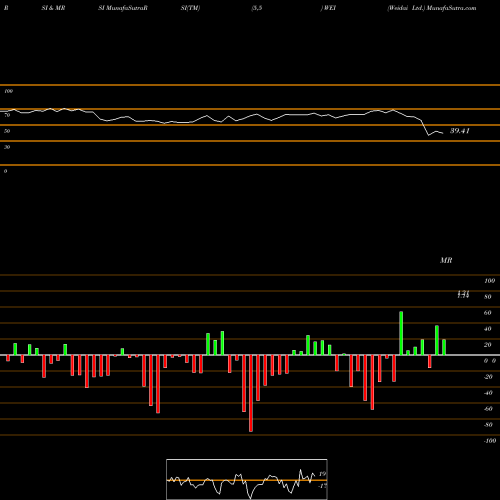Click the ") WEI" ticker text in header
Screen dimensions: 500x500
328,8
